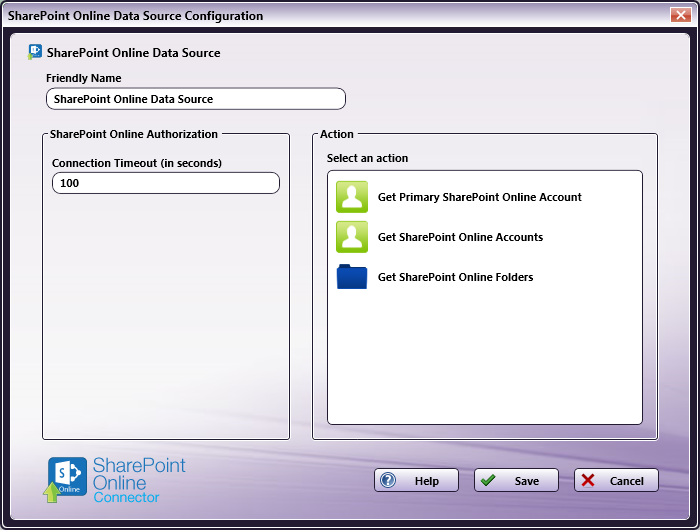Close the configuration dialog window
This screenshot has width=700, height=530.
tap(681, 15)
